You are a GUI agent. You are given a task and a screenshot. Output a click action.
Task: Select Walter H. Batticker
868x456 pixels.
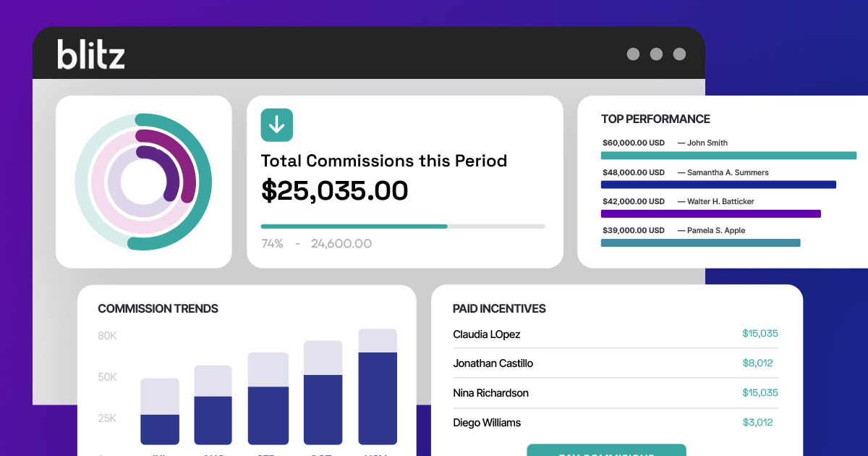(720, 201)
